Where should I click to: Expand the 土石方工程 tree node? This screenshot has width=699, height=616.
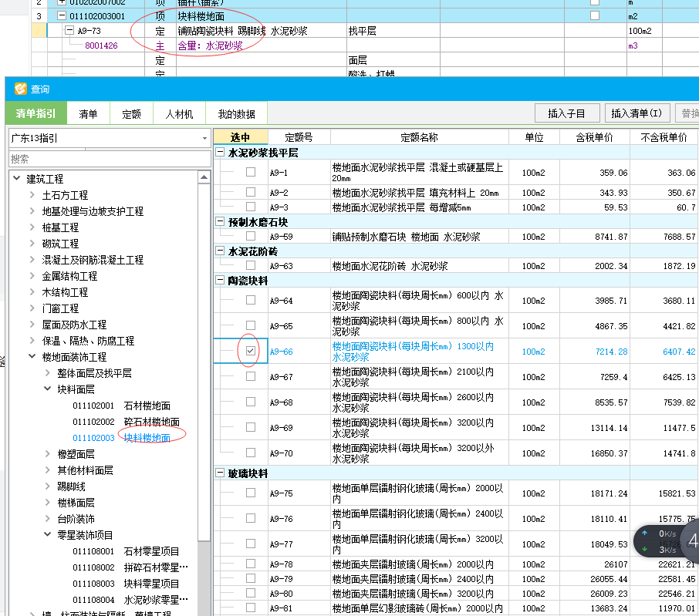pos(32,195)
